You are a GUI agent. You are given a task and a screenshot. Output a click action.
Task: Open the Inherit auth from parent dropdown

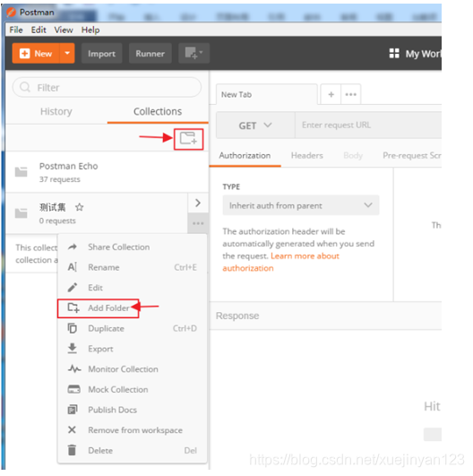coord(301,205)
